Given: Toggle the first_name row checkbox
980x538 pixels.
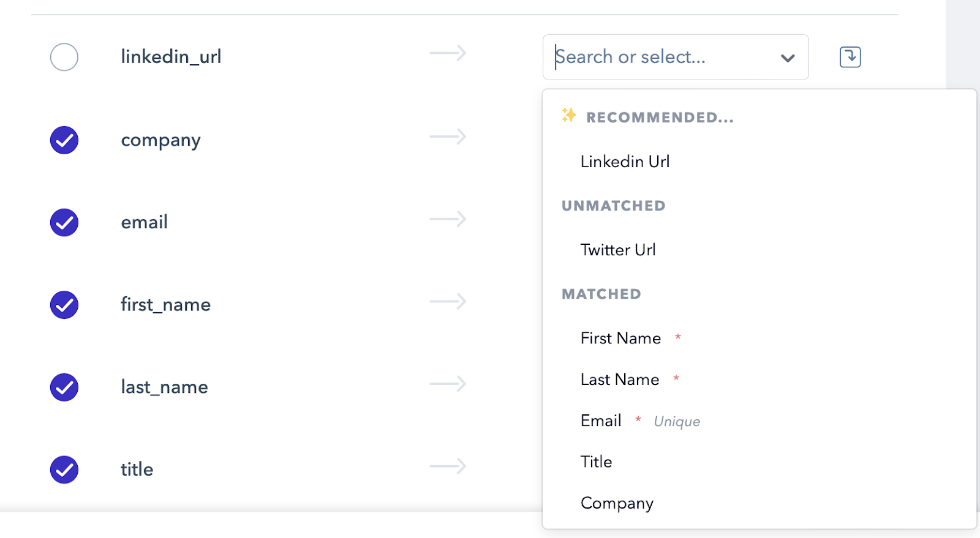Looking at the screenshot, I should (x=64, y=305).
